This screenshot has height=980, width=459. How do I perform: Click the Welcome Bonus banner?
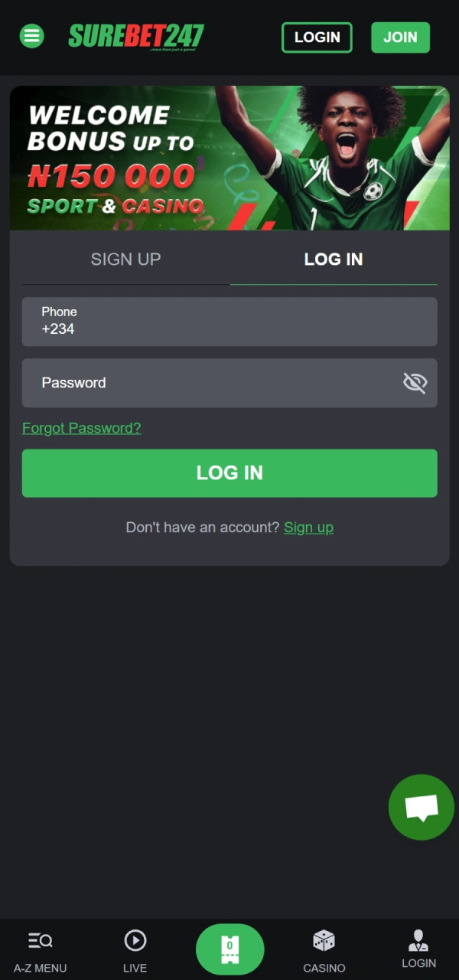229,158
